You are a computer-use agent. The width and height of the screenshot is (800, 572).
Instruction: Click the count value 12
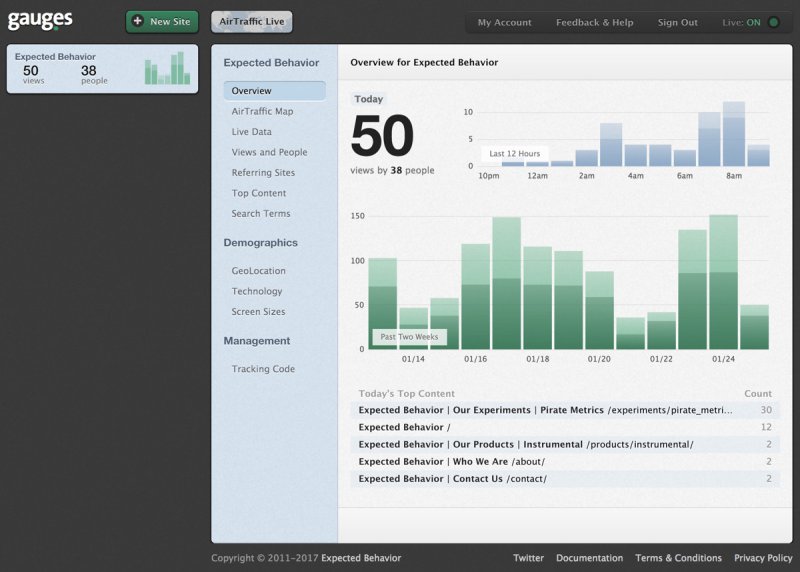click(x=766, y=427)
